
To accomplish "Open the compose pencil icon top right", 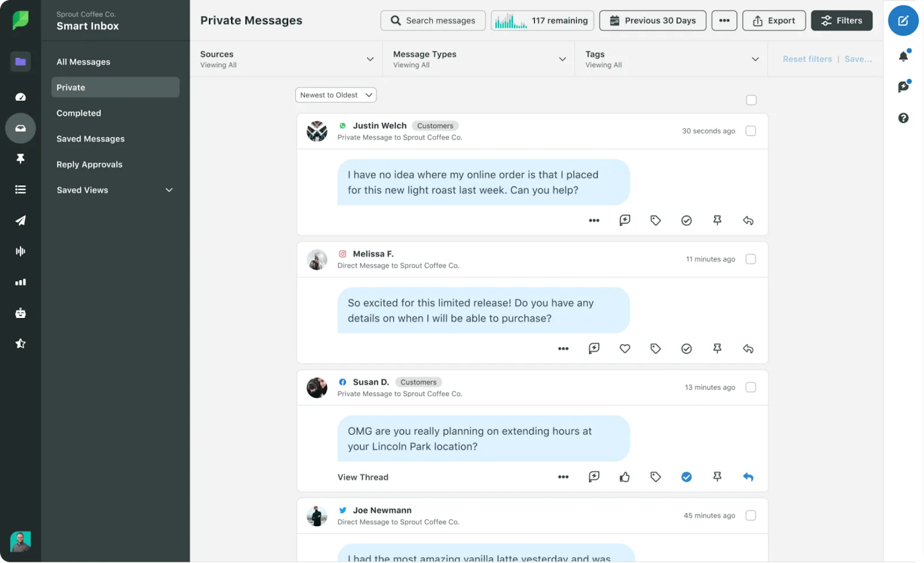I will (903, 20).
